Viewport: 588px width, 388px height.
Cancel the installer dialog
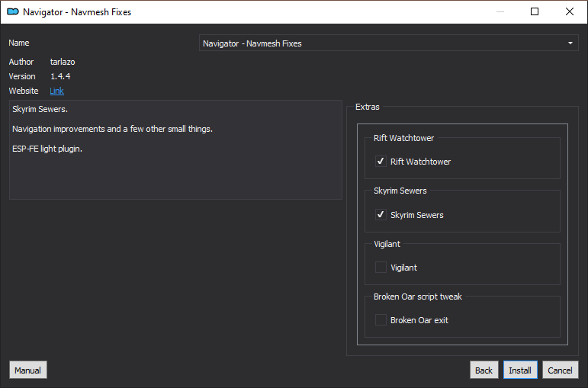(560, 370)
